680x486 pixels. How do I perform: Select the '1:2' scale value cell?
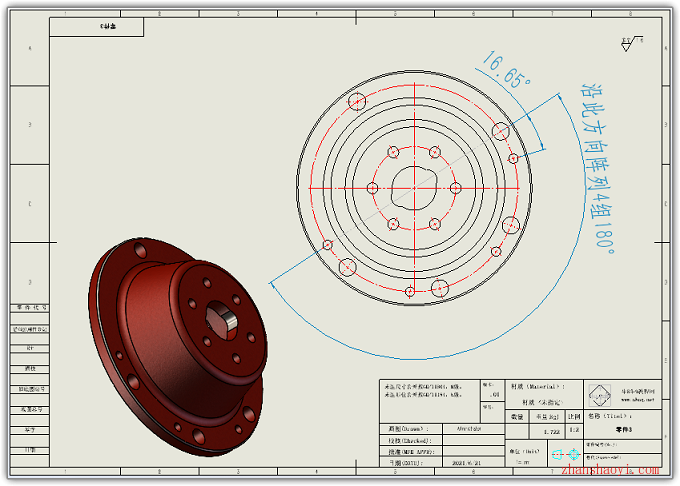pyautogui.click(x=574, y=431)
